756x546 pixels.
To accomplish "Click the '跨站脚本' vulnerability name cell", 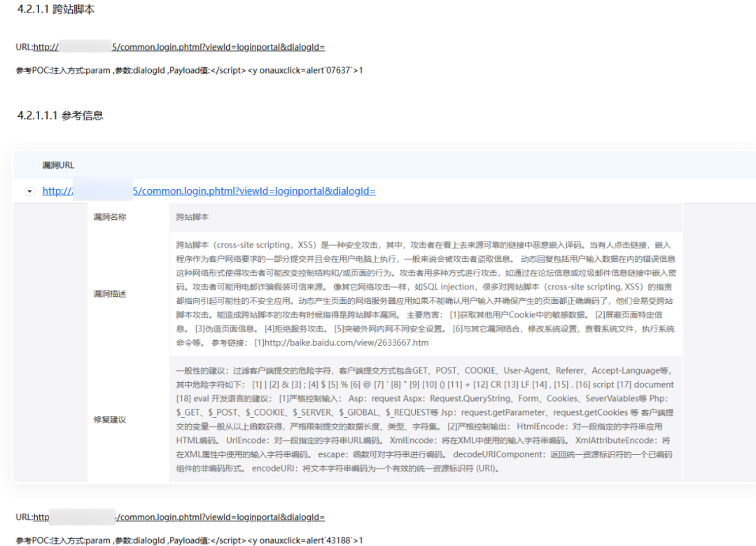I will [192, 217].
